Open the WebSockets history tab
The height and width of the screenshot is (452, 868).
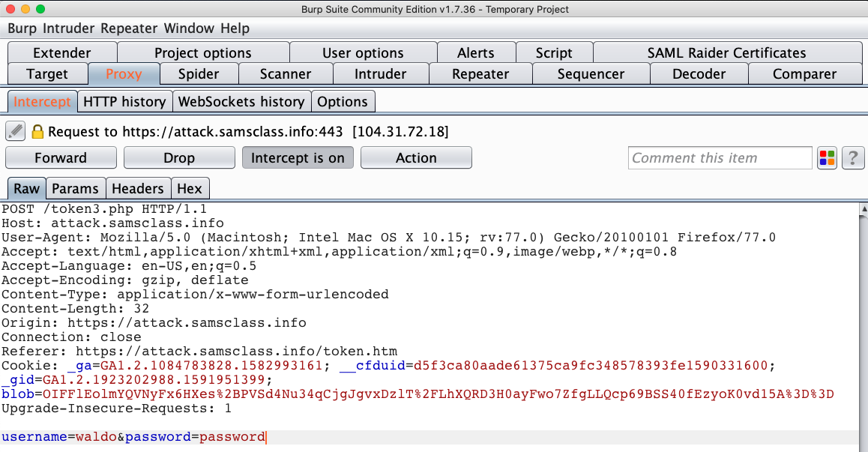pos(241,102)
